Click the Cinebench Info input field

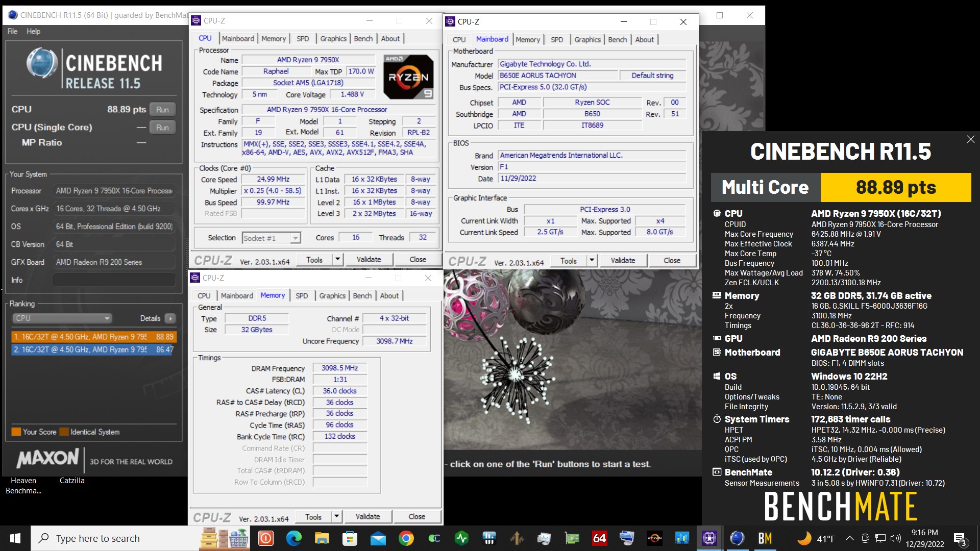point(114,280)
